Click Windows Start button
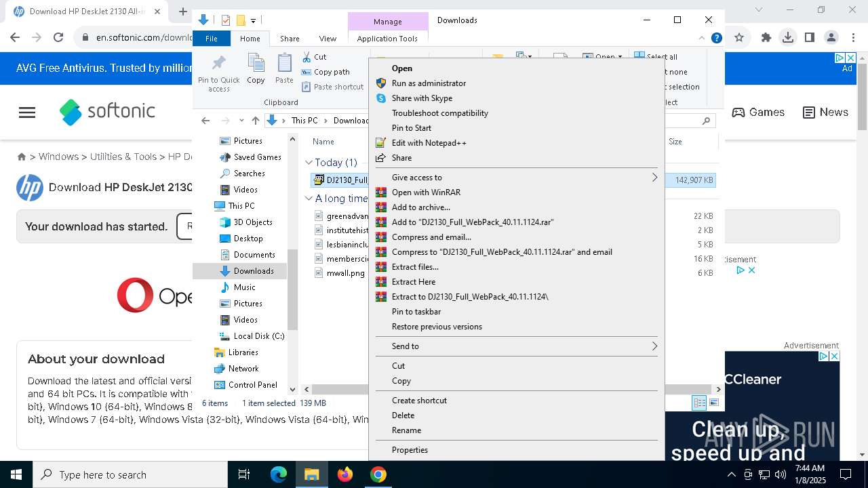Viewport: 868px width, 488px height. 16,474
